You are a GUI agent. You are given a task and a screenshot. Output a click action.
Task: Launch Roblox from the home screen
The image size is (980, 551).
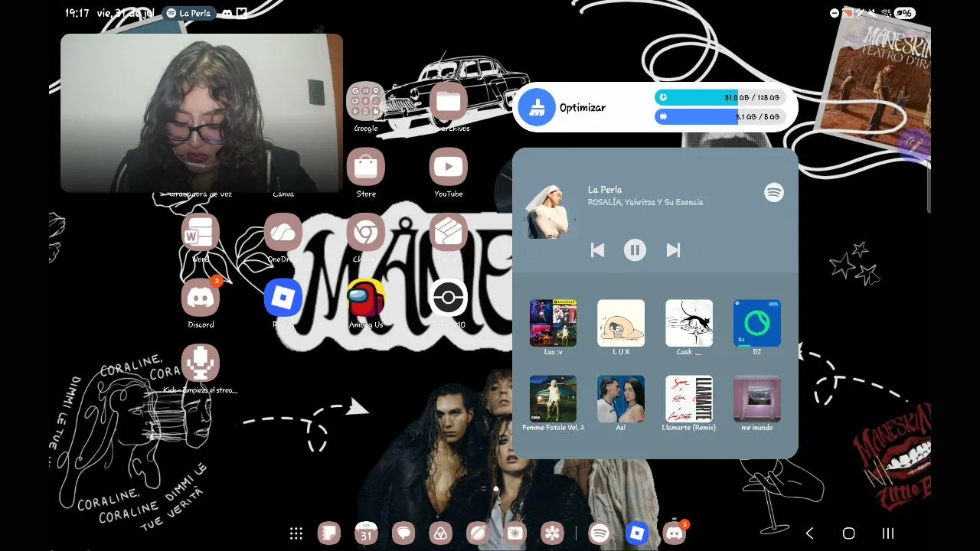pos(283,298)
